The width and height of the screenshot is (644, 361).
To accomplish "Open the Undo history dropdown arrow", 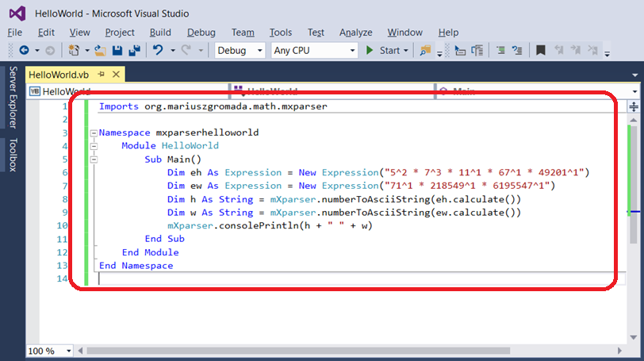I will [x=173, y=51].
